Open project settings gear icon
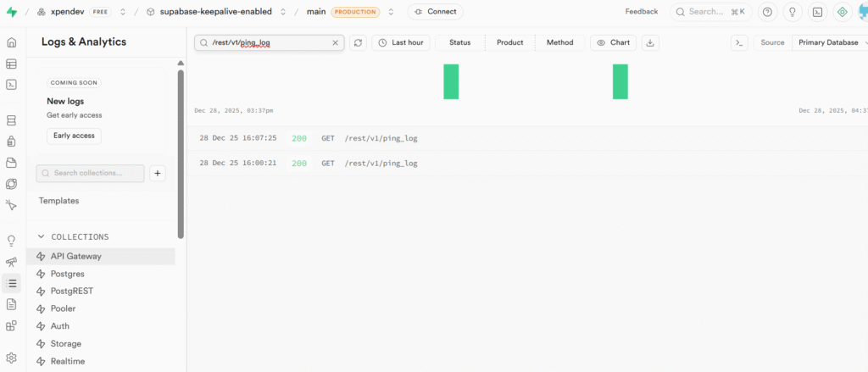The image size is (868, 372). click(x=12, y=358)
